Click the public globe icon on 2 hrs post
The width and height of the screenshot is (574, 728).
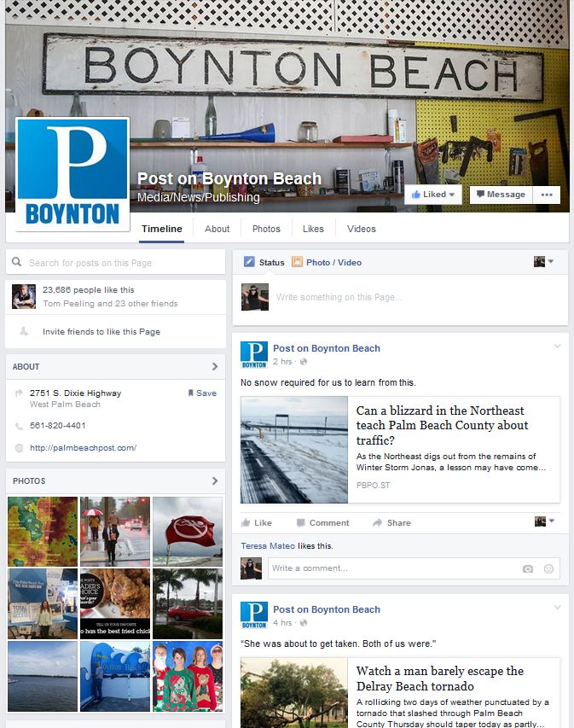[304, 362]
